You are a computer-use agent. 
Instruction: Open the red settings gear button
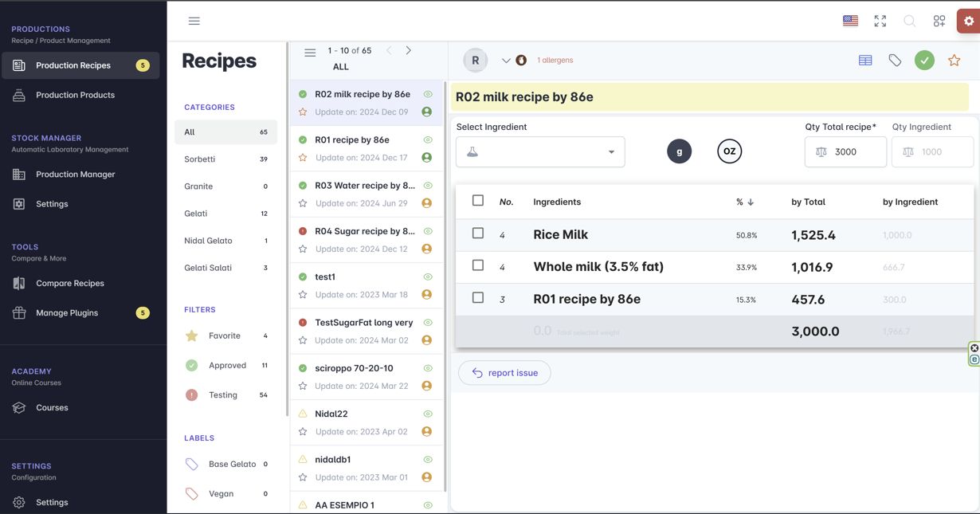(968, 22)
